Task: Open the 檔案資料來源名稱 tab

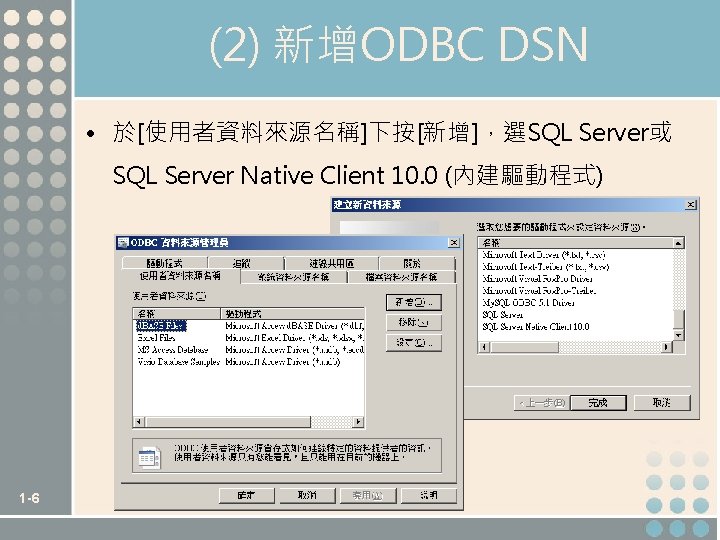Action: (401, 277)
